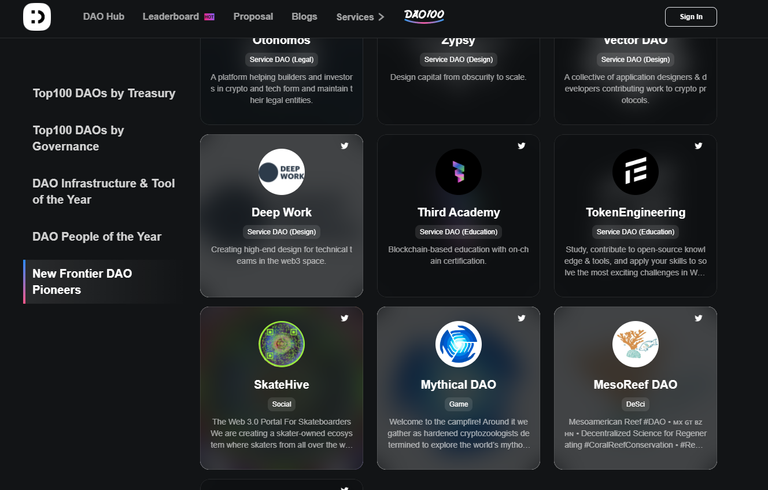Screen dimensions: 768x490
Task: Click the Third Academy logo avatar
Action: [458, 172]
